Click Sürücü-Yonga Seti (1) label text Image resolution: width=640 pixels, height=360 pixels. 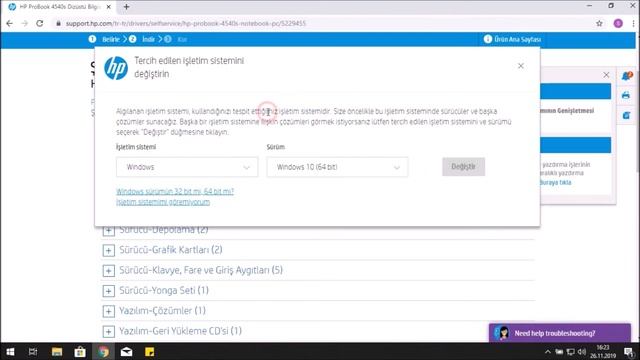point(164,290)
